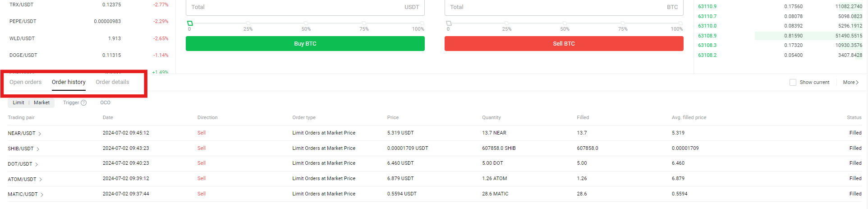Click order type of ATOM/USDT row

(x=324, y=178)
